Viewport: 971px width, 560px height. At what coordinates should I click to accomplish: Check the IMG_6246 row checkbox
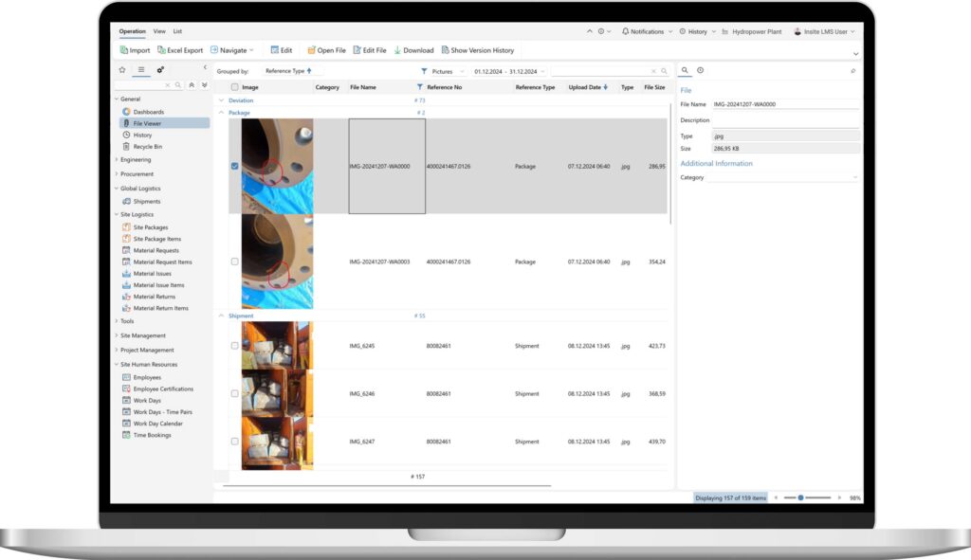click(235, 393)
